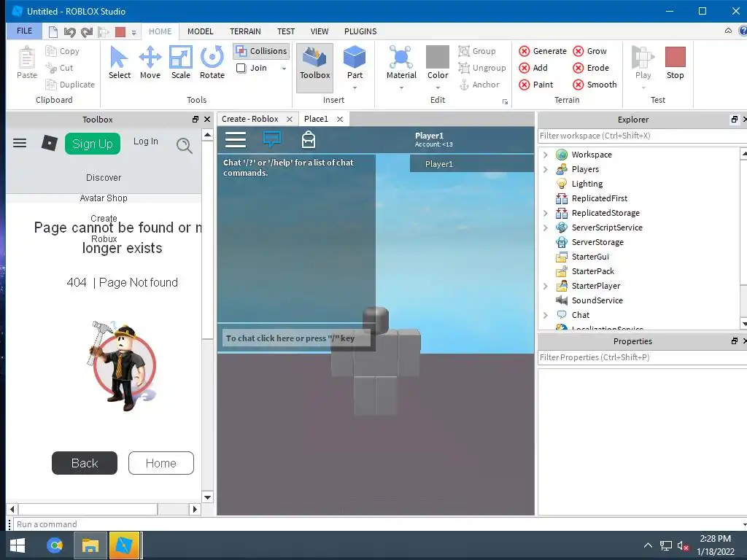This screenshot has height=560, width=747.
Task: Open the in-game backpack icon
Action: [309, 139]
